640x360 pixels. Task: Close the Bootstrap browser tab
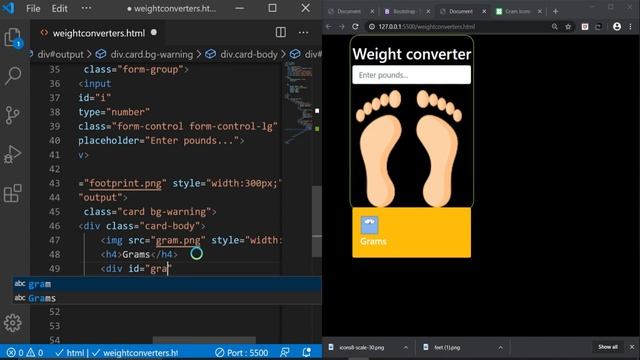[x=428, y=11]
